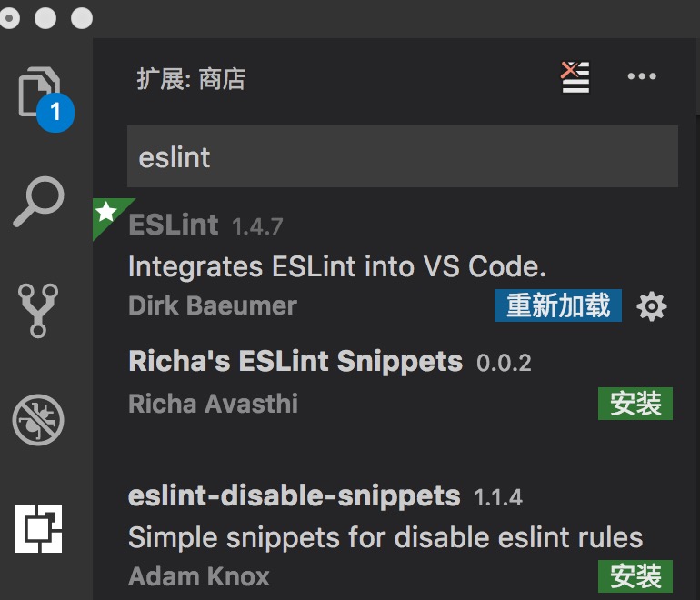Viewport: 700px width, 600px height.
Task: Install eslint-disable-snippets with 安装 button
Action: [x=635, y=575]
